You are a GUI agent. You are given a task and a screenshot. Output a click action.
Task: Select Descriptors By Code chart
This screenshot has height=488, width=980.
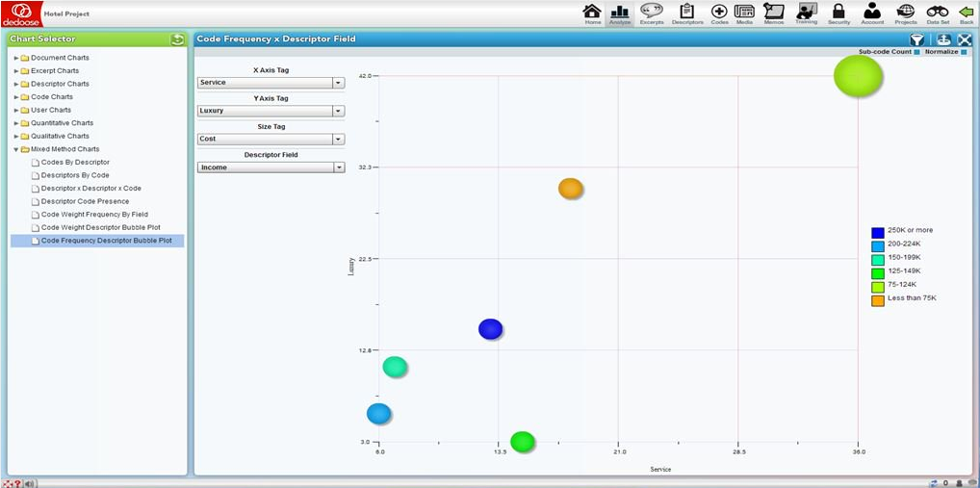coord(75,175)
